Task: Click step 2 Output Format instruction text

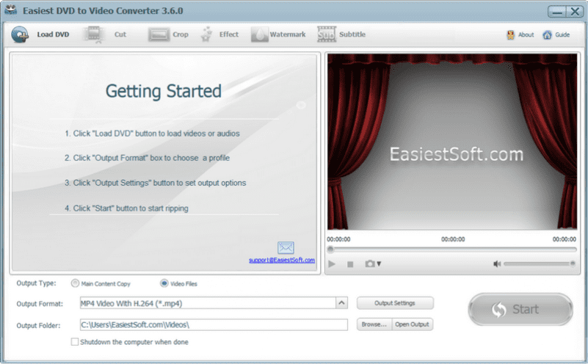Action: click(x=147, y=158)
